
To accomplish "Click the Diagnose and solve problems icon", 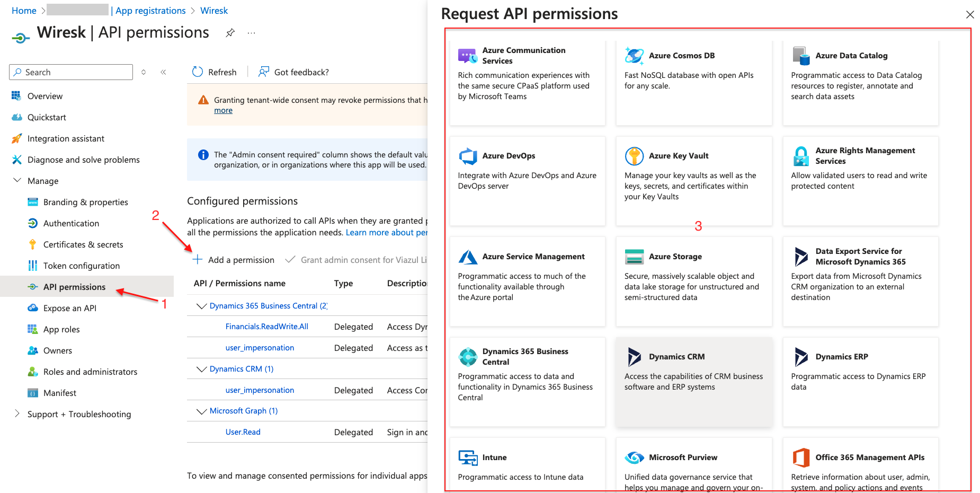I will click(16, 160).
